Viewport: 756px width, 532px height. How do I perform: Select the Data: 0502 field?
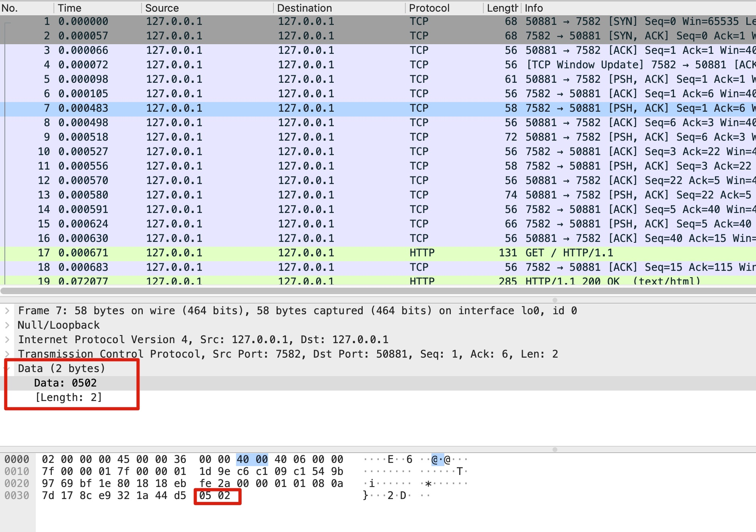[65, 383]
